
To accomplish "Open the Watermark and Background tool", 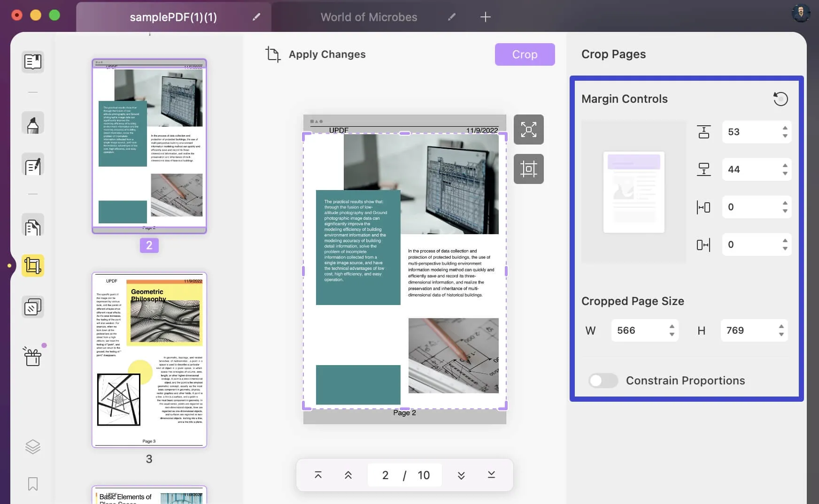I will point(32,306).
